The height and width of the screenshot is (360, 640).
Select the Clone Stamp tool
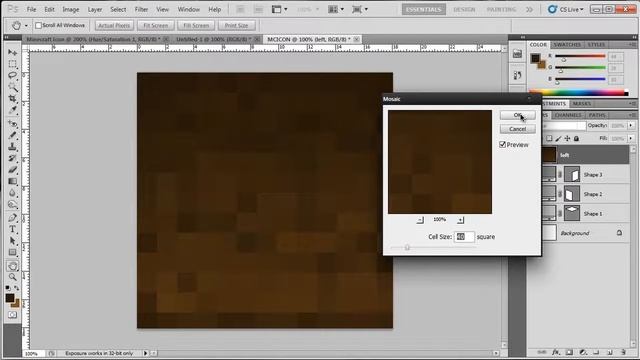(x=13, y=146)
